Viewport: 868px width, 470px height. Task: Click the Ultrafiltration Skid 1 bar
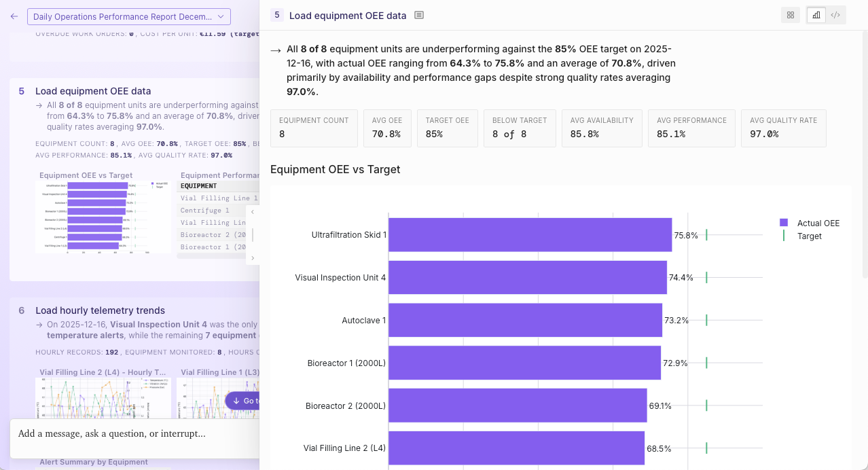530,235
